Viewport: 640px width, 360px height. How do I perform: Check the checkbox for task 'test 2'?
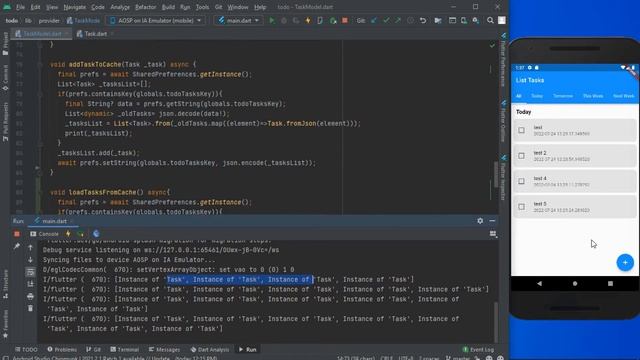pos(521,156)
